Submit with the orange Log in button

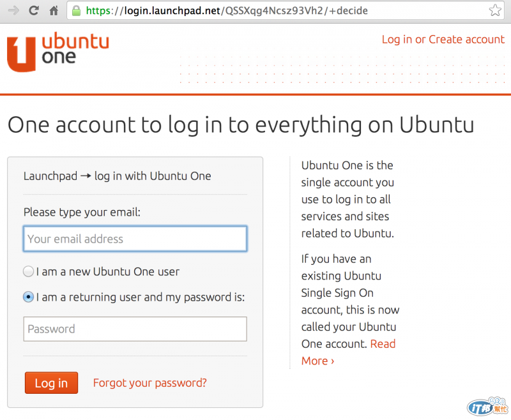tap(52, 383)
